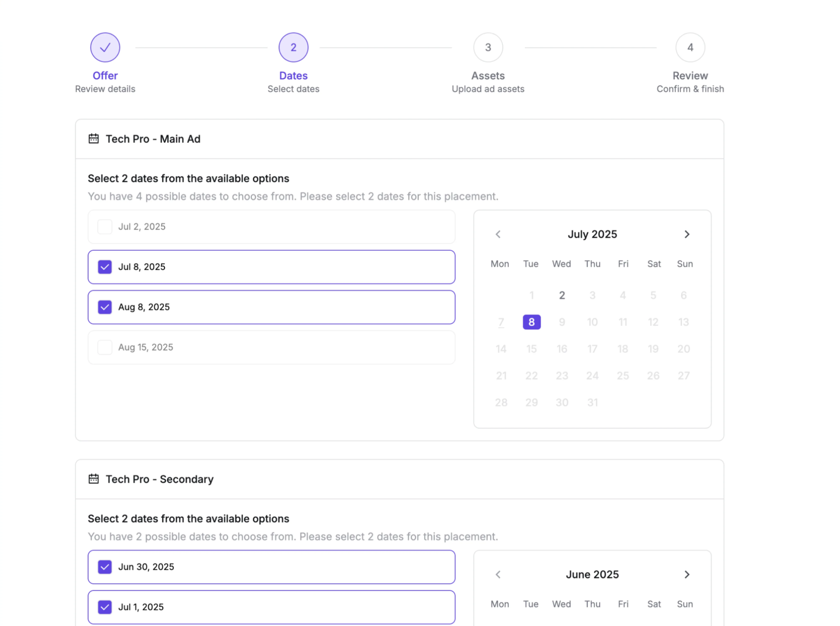The width and height of the screenshot is (840, 626).
Task: Advance to next month from July 2025
Action: click(x=687, y=234)
